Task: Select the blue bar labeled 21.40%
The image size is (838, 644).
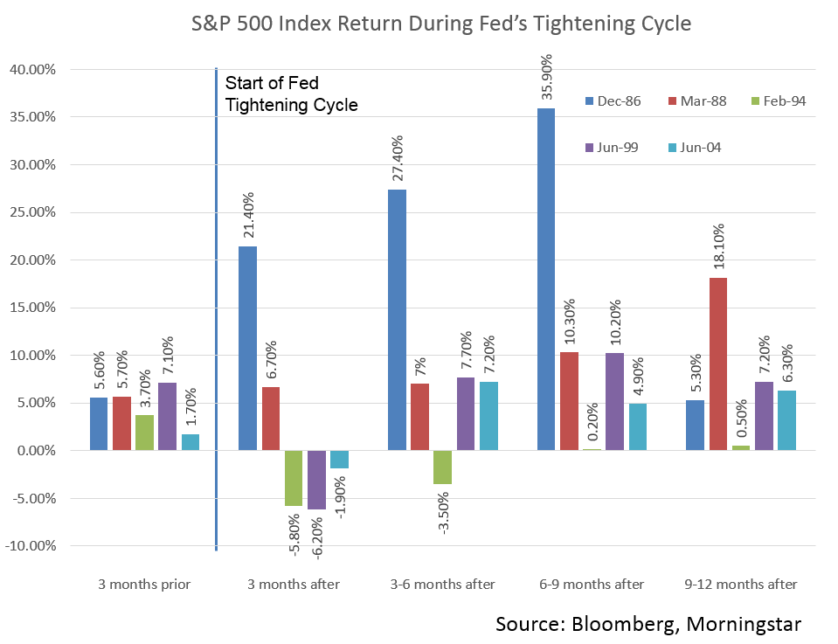Action: tap(247, 348)
